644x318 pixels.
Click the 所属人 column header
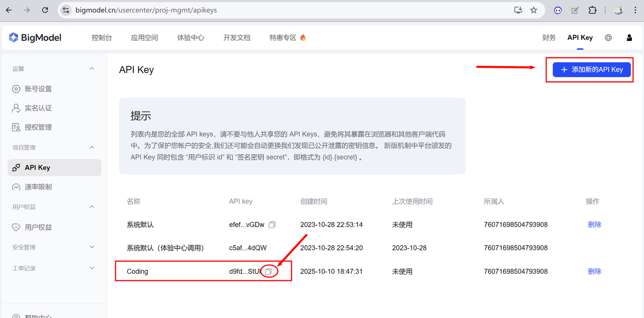[494, 201]
